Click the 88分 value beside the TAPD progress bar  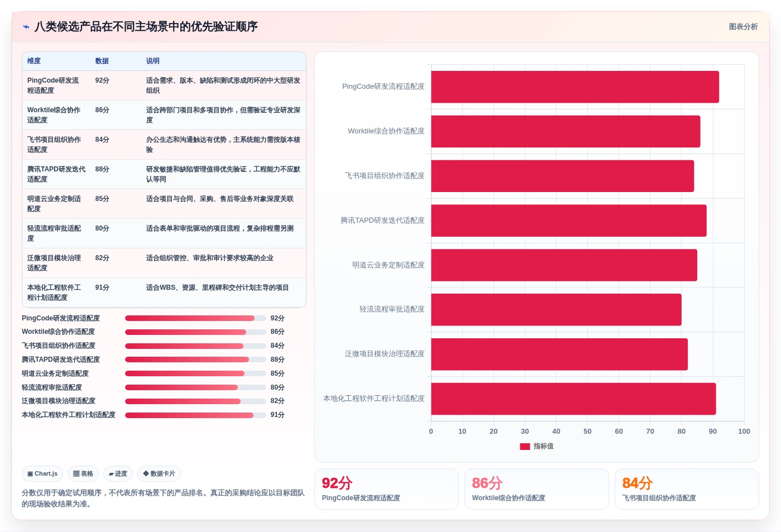[x=277, y=360]
